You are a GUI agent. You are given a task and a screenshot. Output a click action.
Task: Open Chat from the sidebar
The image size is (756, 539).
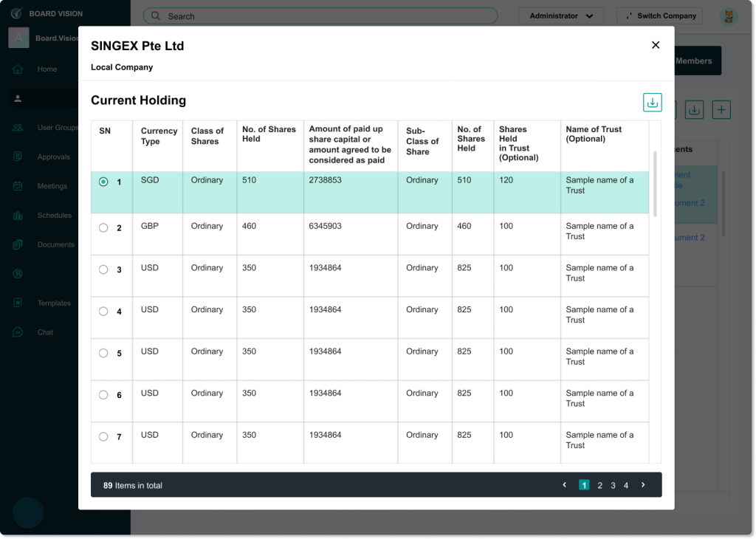(18, 332)
